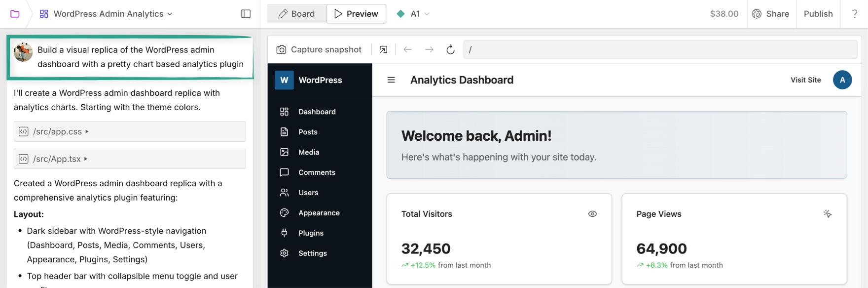The width and height of the screenshot is (868, 288).
Task: Expand the /src/App.tsx file entry
Action: tap(130, 159)
